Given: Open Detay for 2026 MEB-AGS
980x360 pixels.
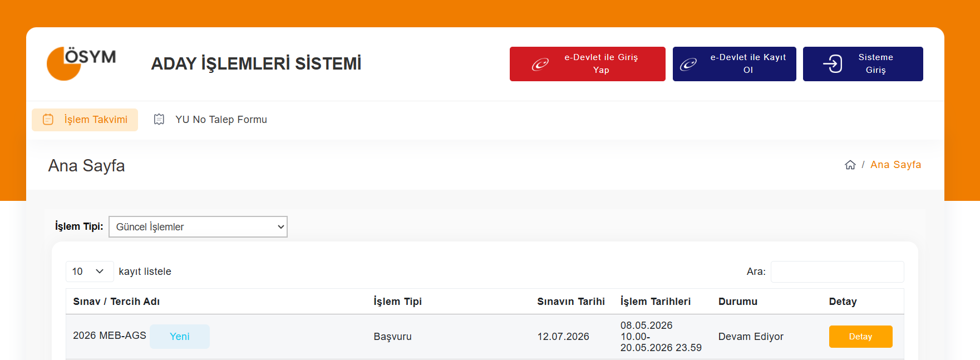Looking at the screenshot, I should tap(860, 337).
